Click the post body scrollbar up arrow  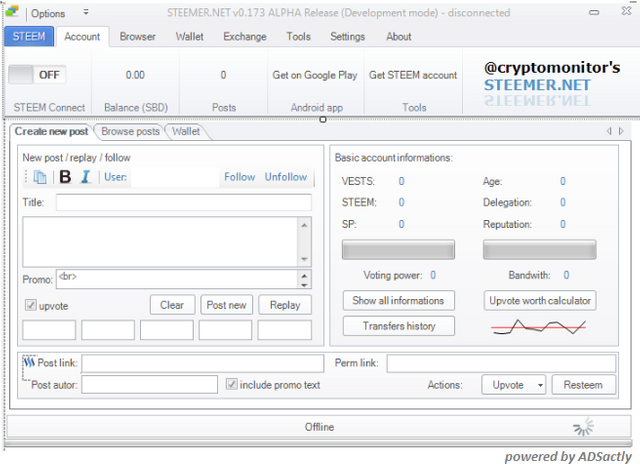[x=304, y=225]
